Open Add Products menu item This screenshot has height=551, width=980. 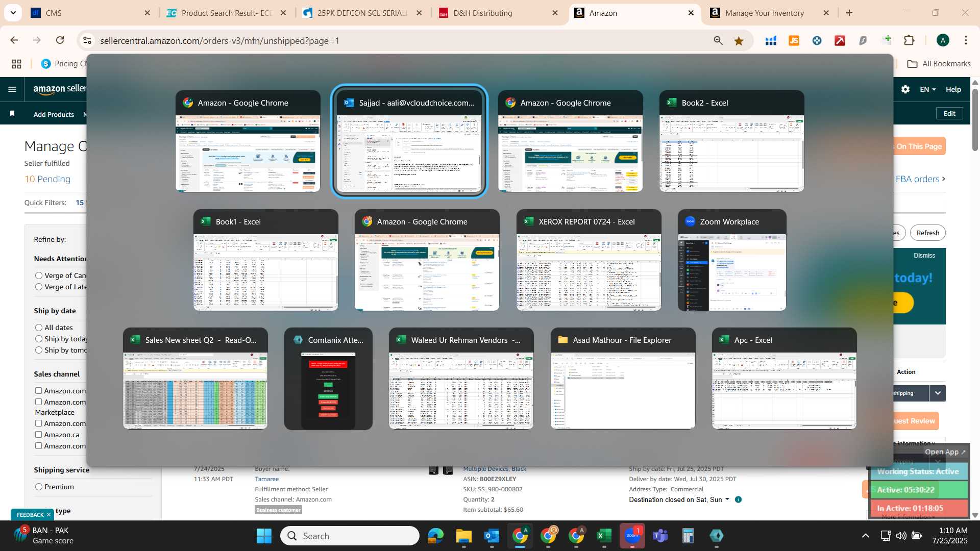point(54,114)
